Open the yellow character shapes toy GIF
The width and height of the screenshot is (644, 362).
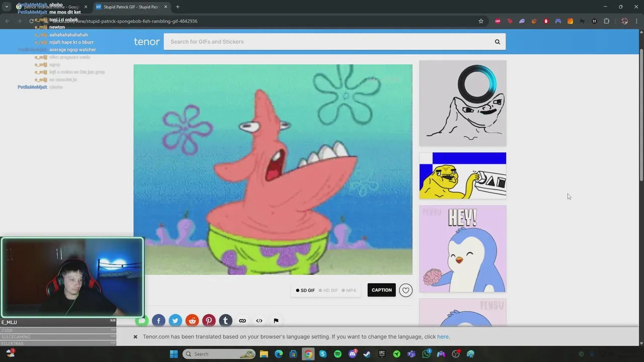click(463, 175)
